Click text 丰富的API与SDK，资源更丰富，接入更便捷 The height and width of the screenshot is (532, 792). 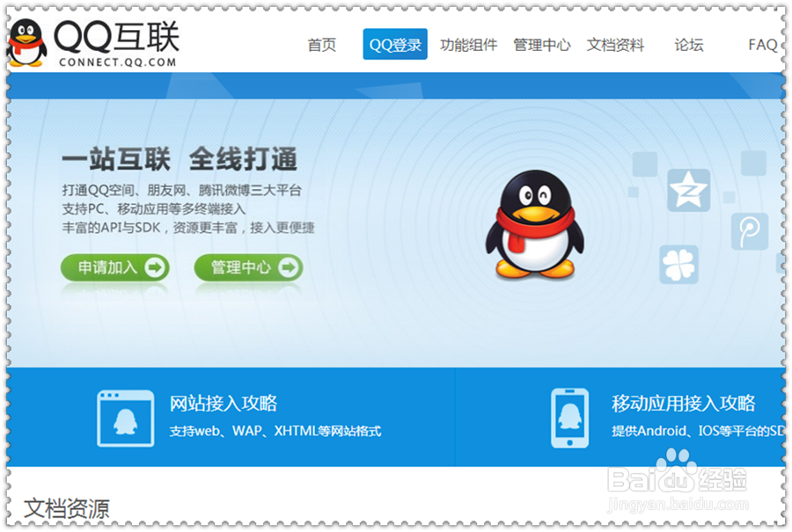point(188,228)
